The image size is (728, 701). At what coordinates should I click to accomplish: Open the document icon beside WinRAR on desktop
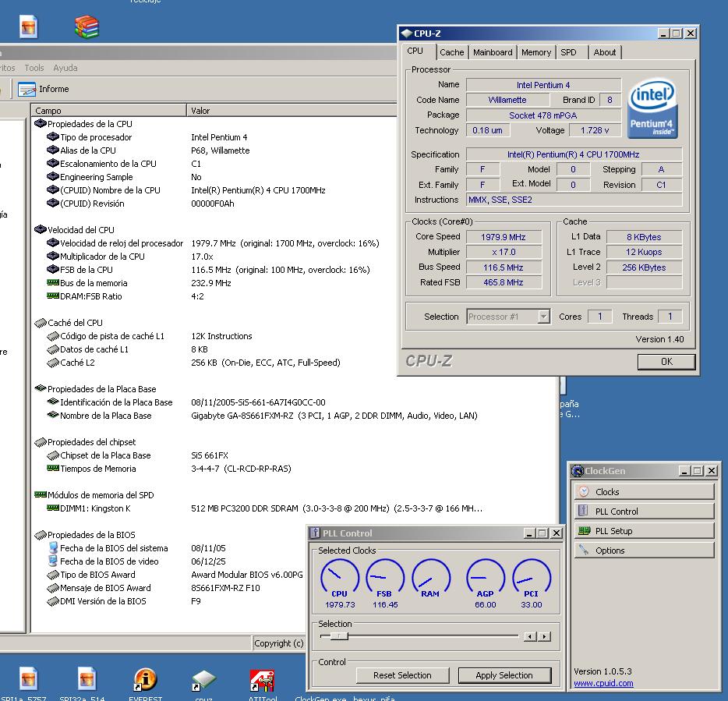(x=28, y=26)
